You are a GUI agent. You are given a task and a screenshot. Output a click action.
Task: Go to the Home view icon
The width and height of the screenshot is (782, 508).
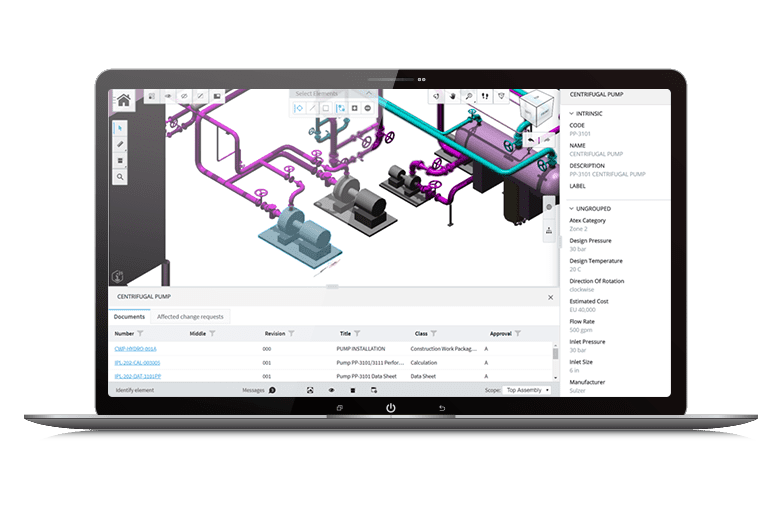(123, 99)
